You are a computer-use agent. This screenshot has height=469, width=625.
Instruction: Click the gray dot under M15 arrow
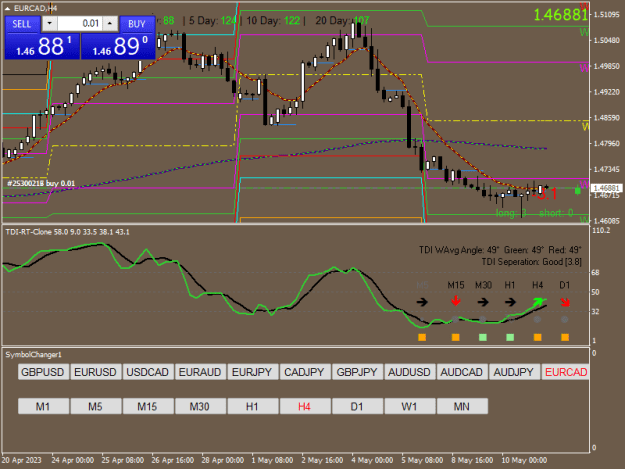456,319
